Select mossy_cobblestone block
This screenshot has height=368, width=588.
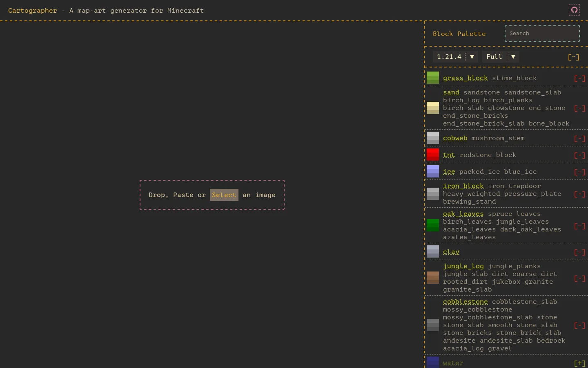(478, 310)
